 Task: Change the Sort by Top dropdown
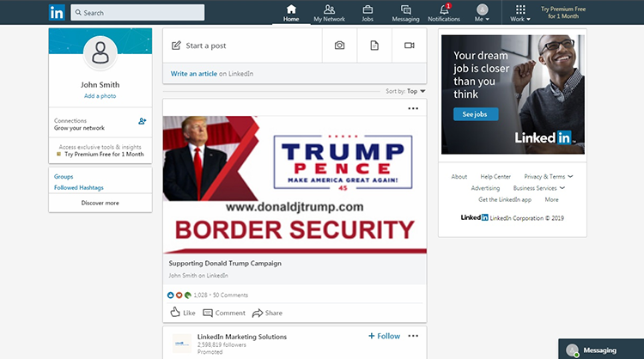(416, 91)
